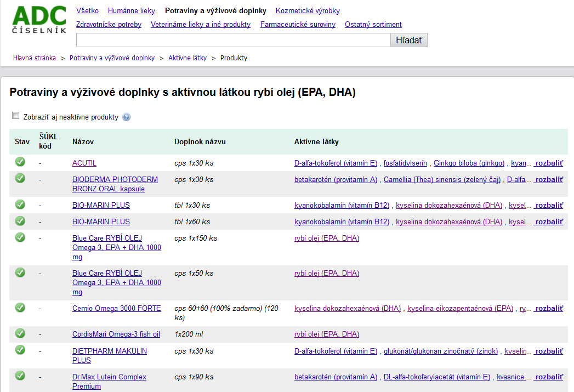
Task: Click status icon for BIO-MARIN PLUS tbl 1x60 ks
Action: point(20,221)
